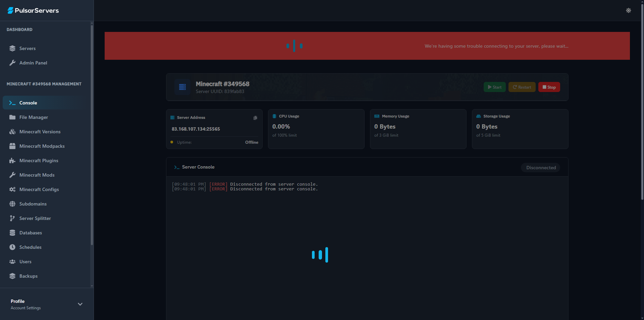Viewport: 644px width, 320px height.
Task: Select the Minecraft Versions icon
Action: pyautogui.click(x=12, y=132)
